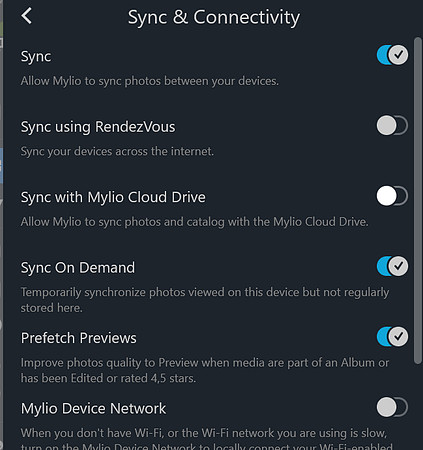The height and width of the screenshot is (450, 423).
Task: Click 'Improve photos quality to Preview' description
Action: (x=205, y=370)
